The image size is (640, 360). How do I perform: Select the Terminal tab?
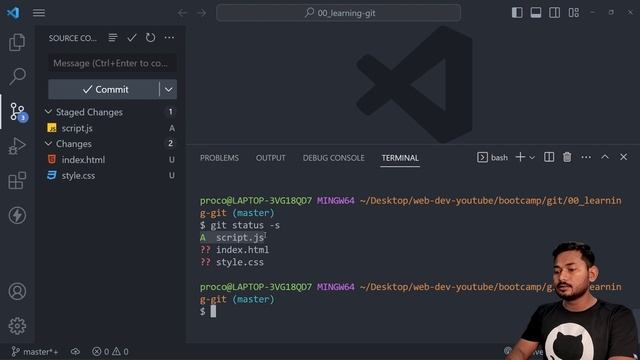[400, 158]
